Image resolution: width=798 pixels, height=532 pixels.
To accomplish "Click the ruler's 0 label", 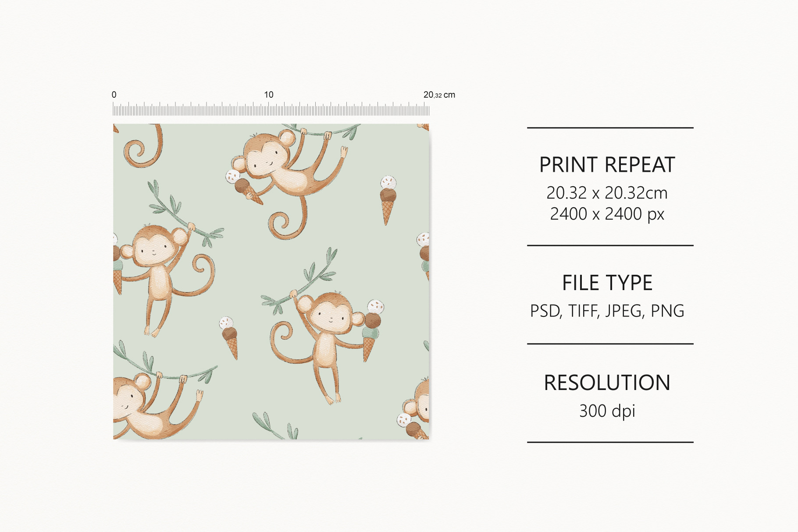I will point(114,95).
